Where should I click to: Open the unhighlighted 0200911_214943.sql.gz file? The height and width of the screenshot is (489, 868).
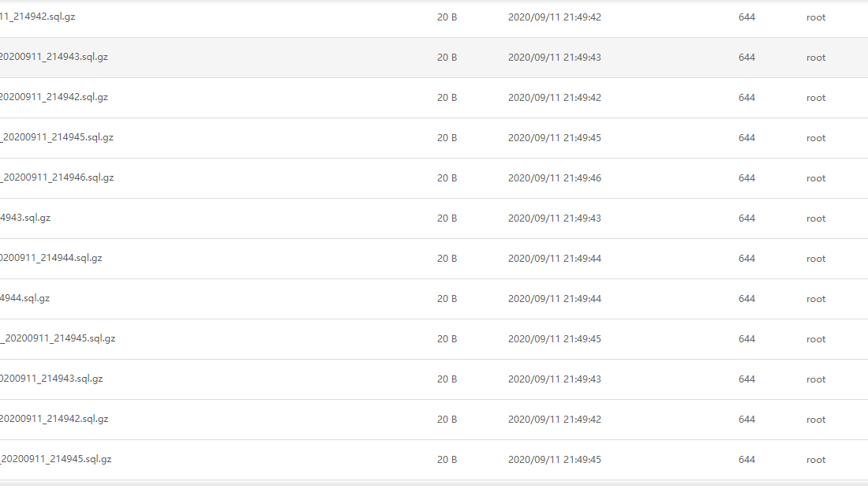[51, 379]
